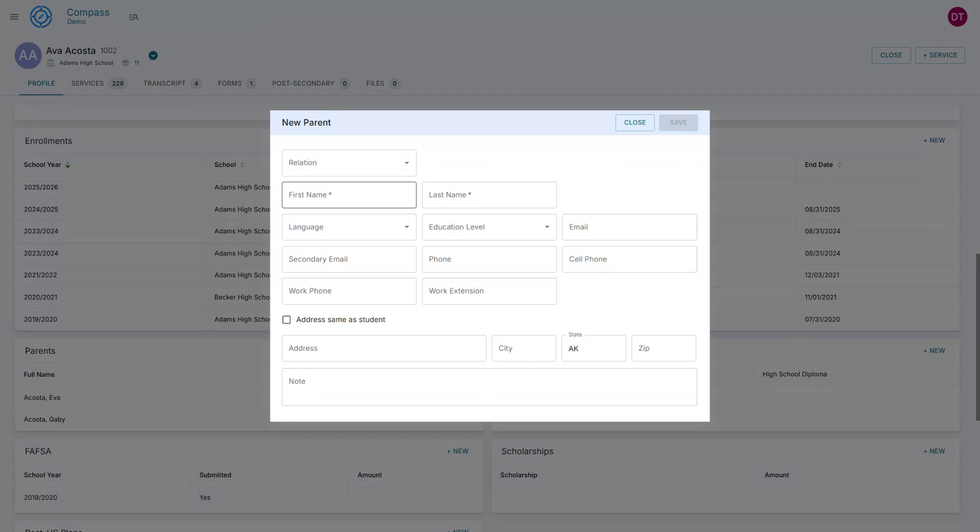Open the hamburger navigation menu
Screen dimensions: 980x532
(14, 17)
